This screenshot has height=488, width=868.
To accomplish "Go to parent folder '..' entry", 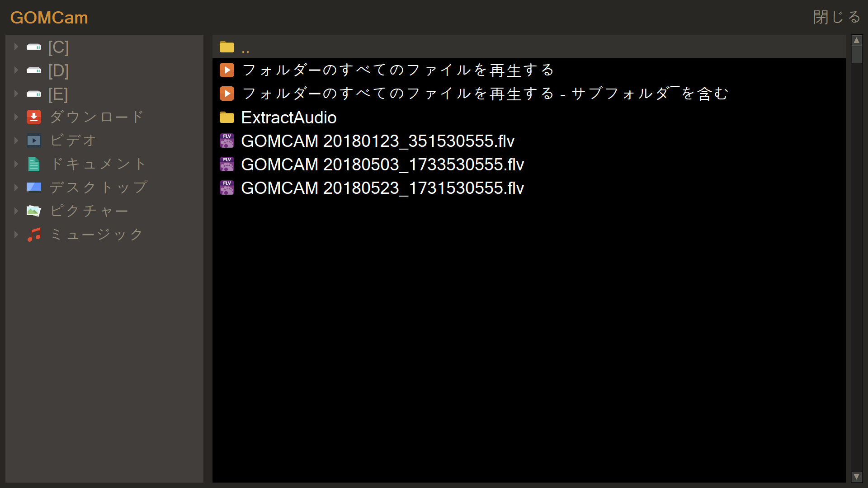I will pyautogui.click(x=245, y=47).
